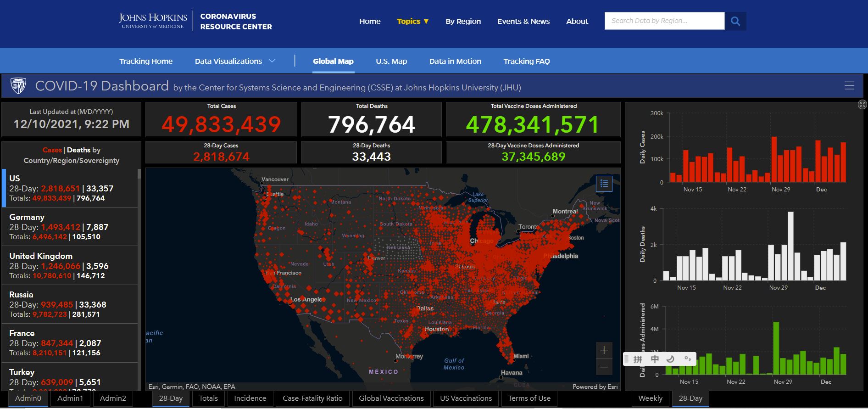Image resolution: width=868 pixels, height=409 pixels.
Task: Click the tallest green vaccine doses bar
Action: [776, 348]
